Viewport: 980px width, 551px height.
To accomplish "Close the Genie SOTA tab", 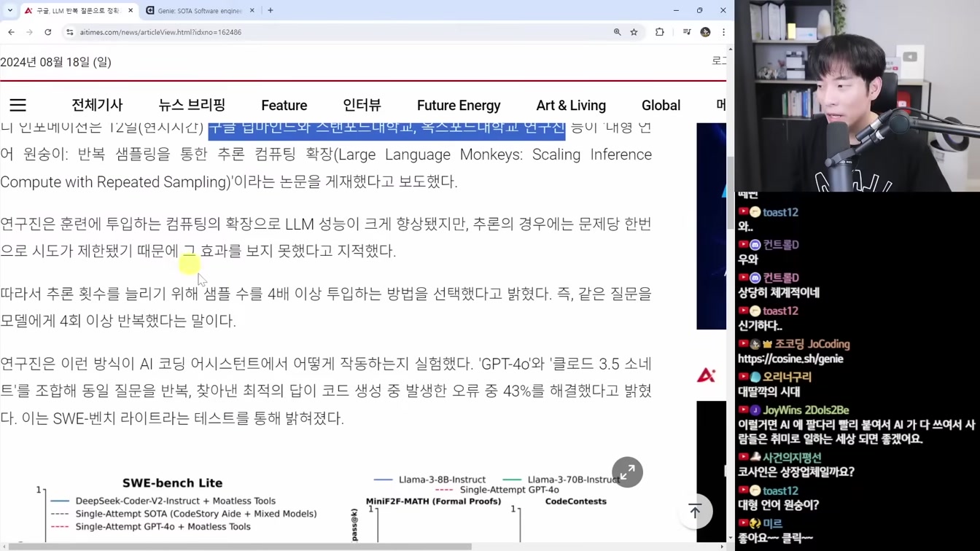I will [x=252, y=11].
